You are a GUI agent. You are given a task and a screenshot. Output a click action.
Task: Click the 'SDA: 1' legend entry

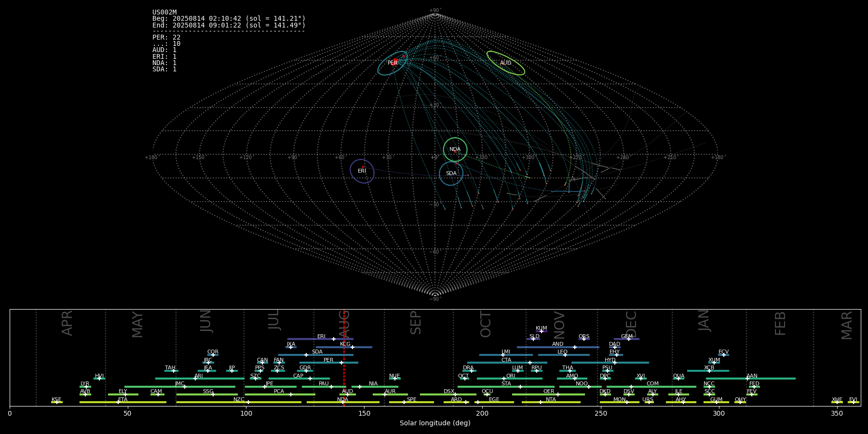[164, 69]
